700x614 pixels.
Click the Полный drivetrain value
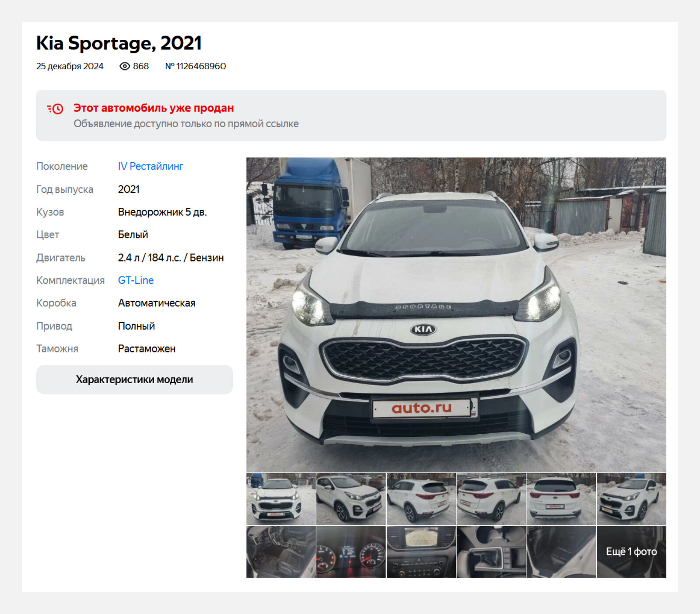(x=136, y=326)
